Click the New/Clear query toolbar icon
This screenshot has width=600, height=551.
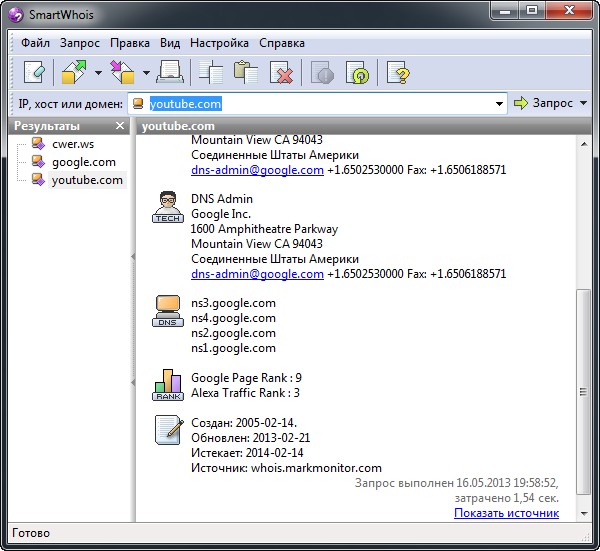pyautogui.click(x=34, y=72)
